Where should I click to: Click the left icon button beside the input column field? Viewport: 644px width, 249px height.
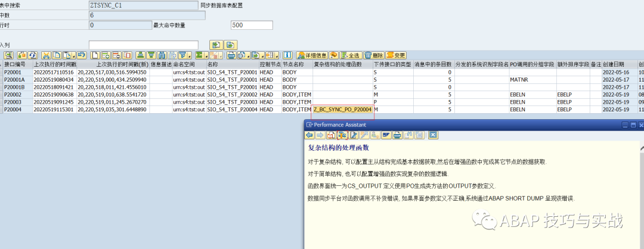[x=216, y=45]
